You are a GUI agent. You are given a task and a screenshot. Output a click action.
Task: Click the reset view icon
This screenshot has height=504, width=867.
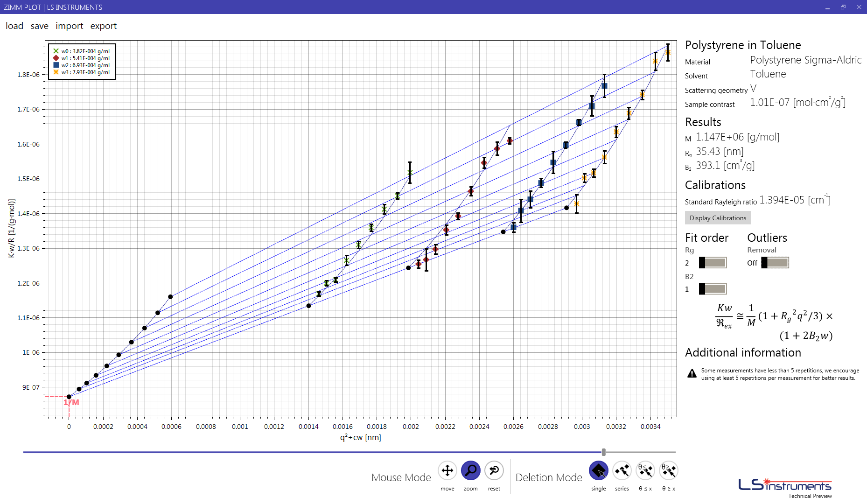click(x=494, y=470)
